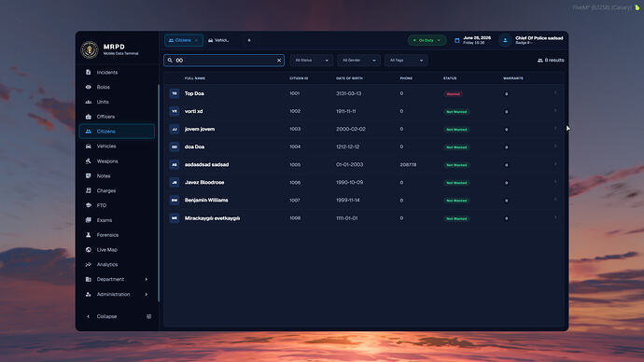This screenshot has height=362, width=644.
Task: Toggle the On Duty status button
Action: coord(427,40)
